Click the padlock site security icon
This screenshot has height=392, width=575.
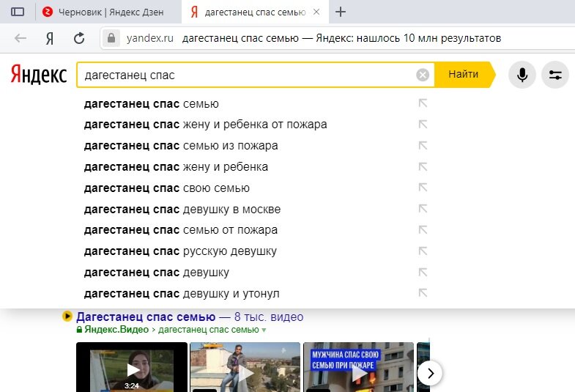coord(111,38)
